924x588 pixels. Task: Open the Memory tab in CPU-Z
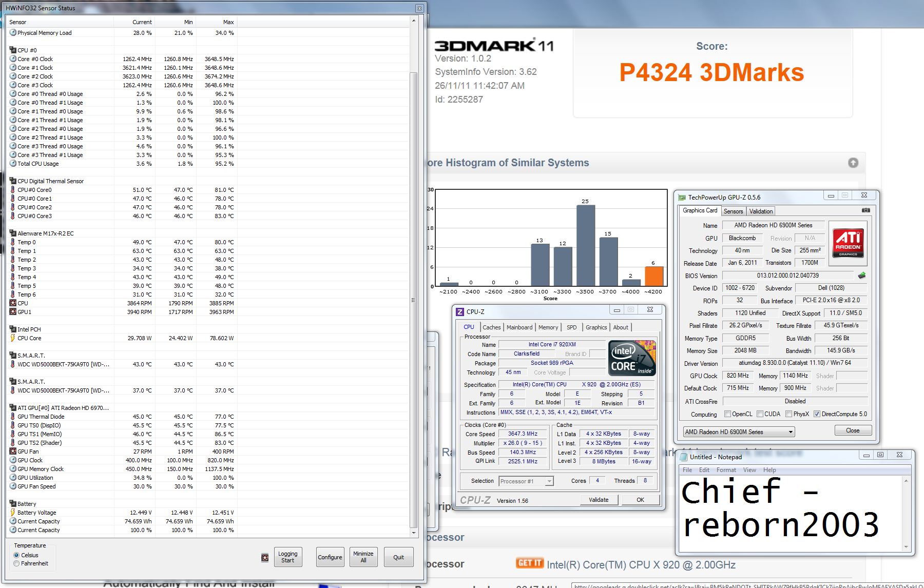click(x=548, y=327)
